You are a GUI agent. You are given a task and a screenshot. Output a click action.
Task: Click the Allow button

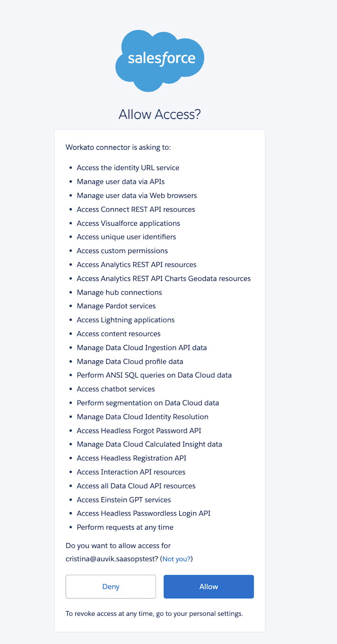(209, 586)
